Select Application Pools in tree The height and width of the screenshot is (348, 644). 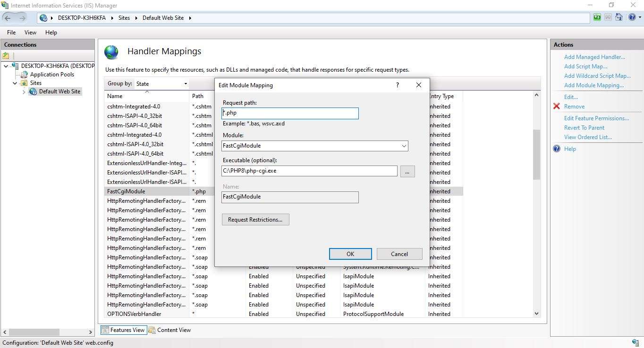(x=52, y=75)
